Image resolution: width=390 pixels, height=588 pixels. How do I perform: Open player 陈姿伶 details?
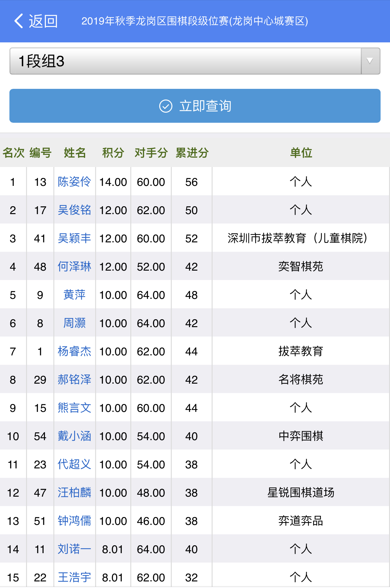(x=74, y=182)
